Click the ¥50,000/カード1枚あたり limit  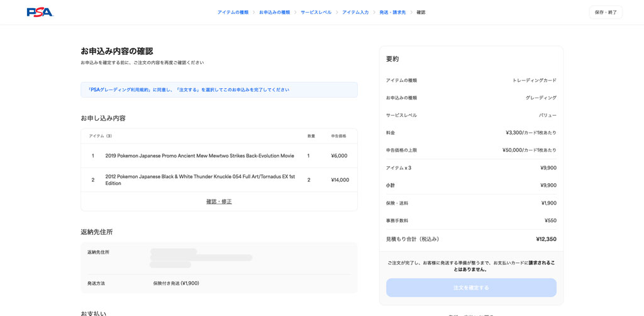coord(530,150)
